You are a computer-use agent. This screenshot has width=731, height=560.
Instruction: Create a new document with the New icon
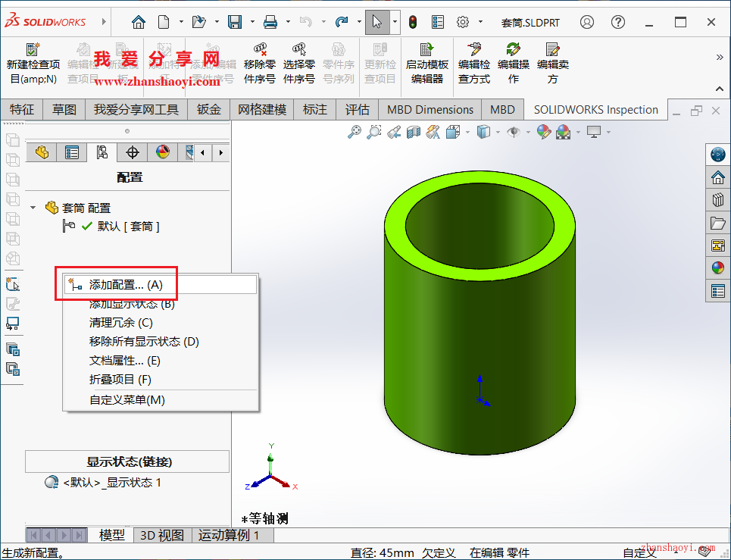163,22
